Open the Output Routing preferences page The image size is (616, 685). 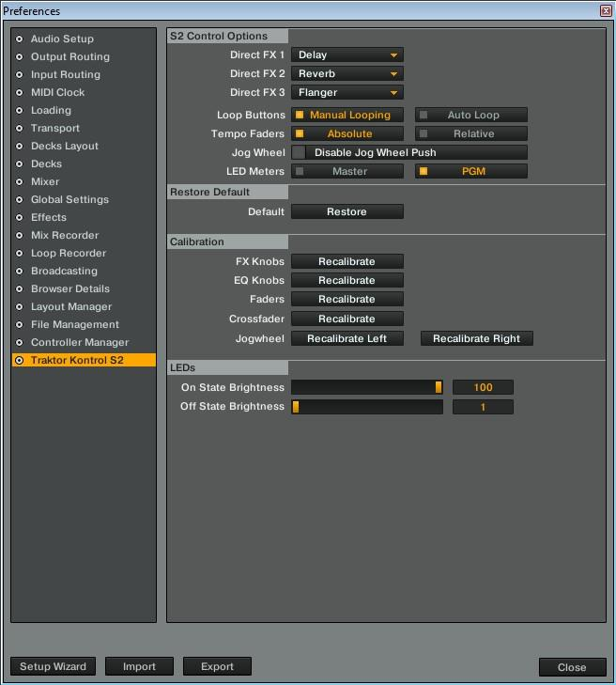[x=83, y=56]
